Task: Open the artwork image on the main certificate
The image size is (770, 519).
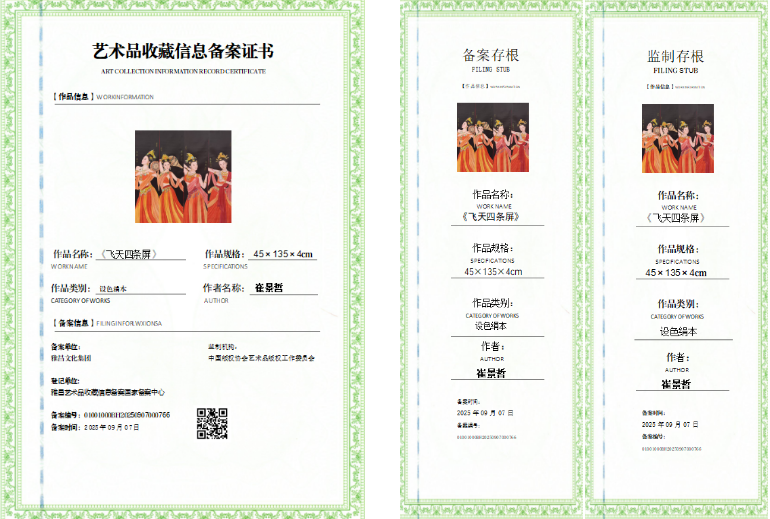Action: click(183, 176)
